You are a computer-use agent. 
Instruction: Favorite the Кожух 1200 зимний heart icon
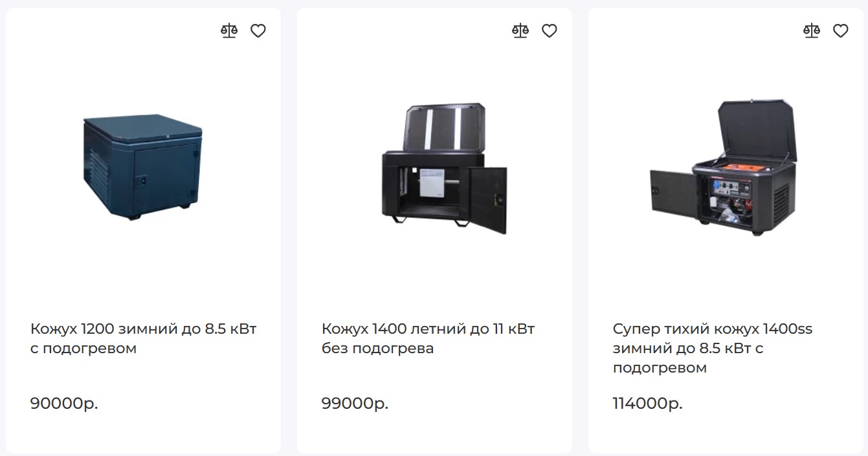click(258, 30)
